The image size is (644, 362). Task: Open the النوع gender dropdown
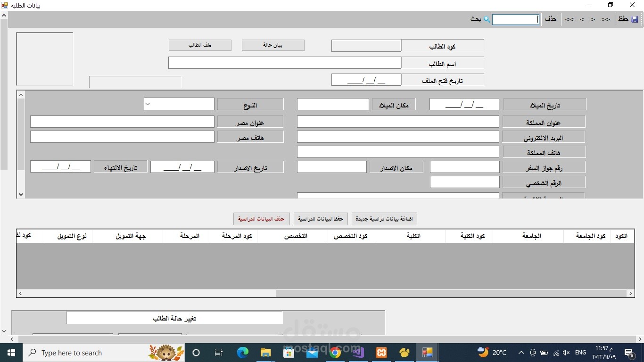point(147,103)
